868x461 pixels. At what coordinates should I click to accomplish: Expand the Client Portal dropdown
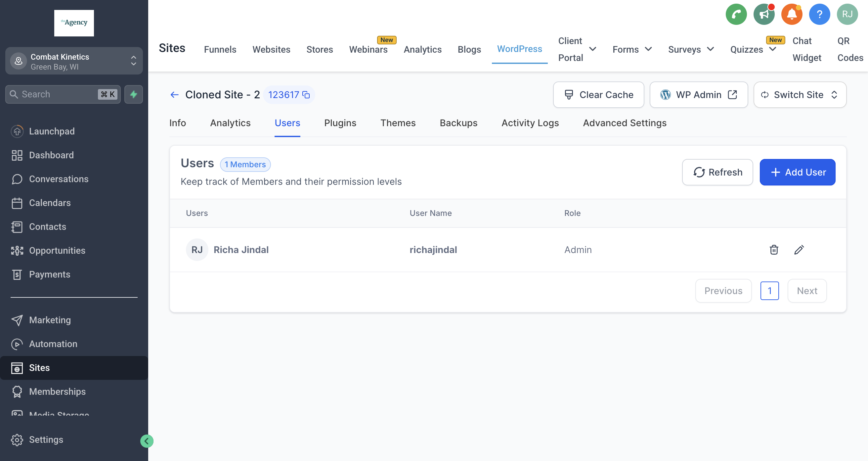click(592, 49)
